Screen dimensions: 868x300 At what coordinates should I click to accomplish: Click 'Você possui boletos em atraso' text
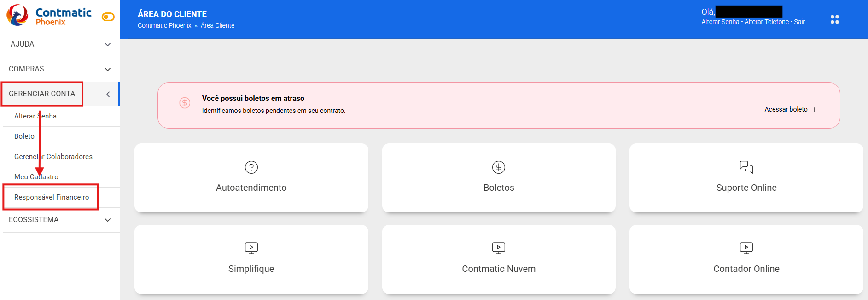click(253, 99)
